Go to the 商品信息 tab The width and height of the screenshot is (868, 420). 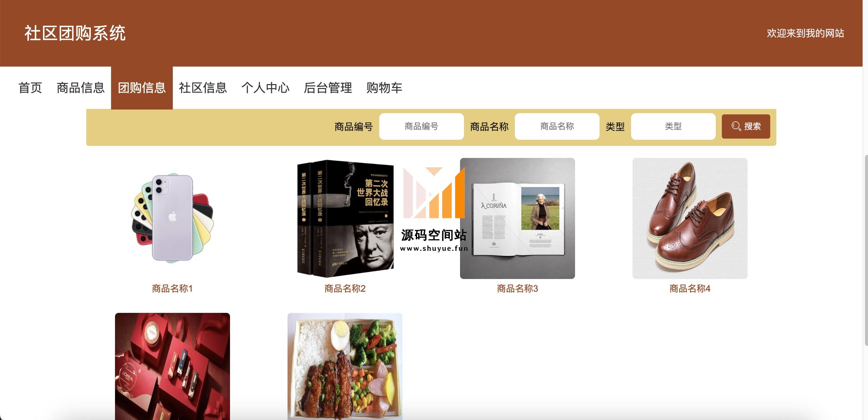pos(81,88)
